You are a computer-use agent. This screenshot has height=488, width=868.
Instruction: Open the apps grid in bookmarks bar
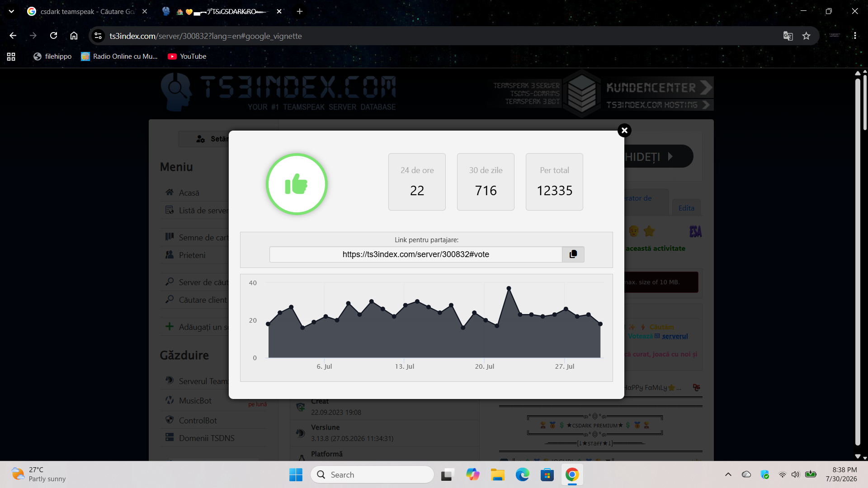(x=11, y=56)
